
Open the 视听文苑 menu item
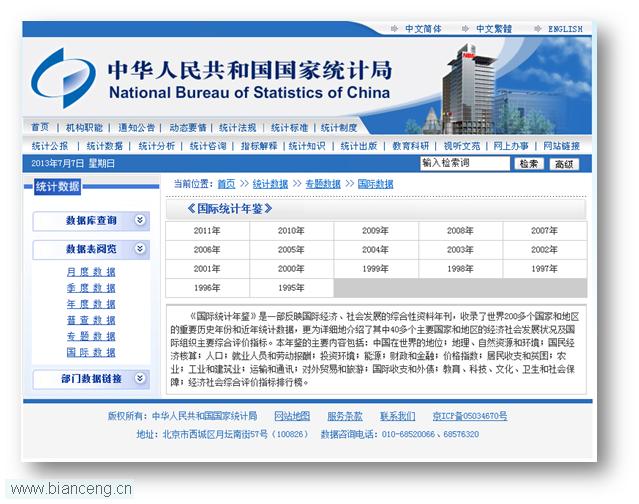(x=462, y=146)
